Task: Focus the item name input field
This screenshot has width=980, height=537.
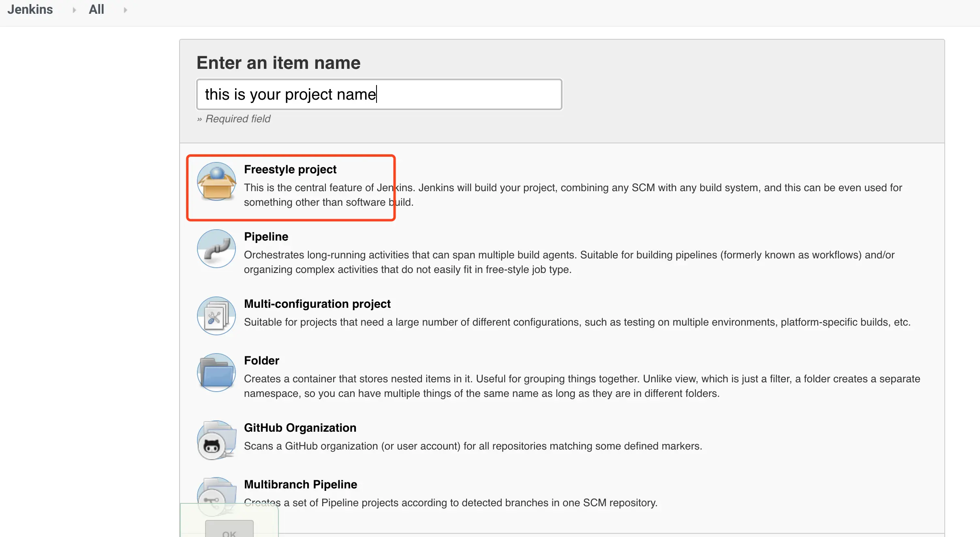Action: click(x=379, y=94)
